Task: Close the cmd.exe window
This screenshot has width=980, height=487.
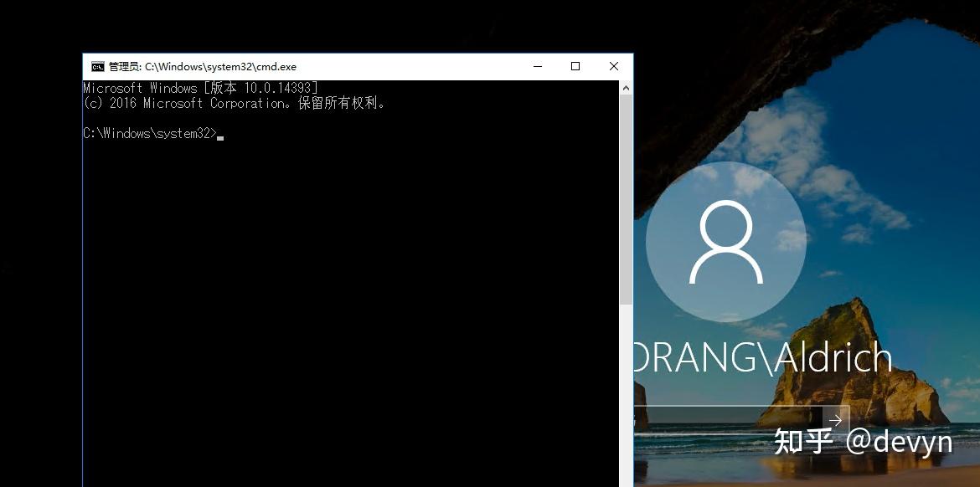Action: pyautogui.click(x=614, y=66)
